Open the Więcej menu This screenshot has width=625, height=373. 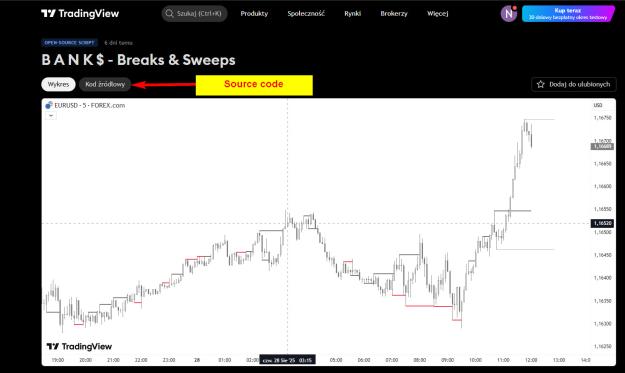(438, 14)
